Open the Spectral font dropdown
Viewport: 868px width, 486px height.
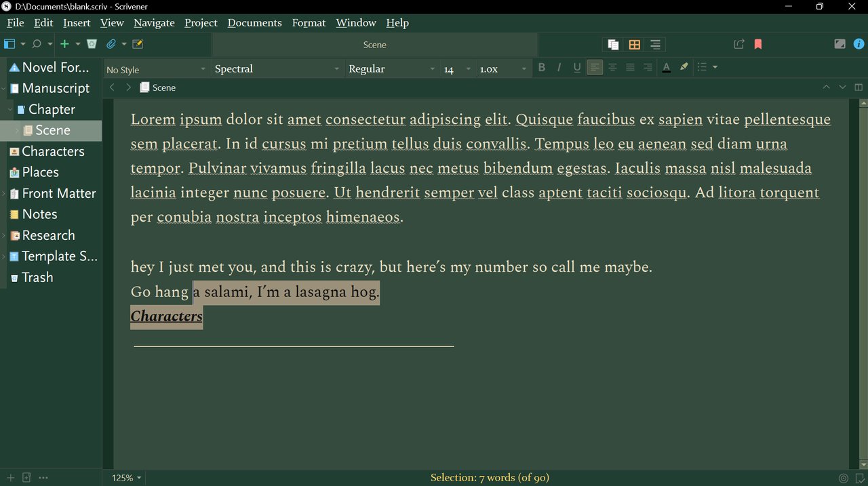277,69
